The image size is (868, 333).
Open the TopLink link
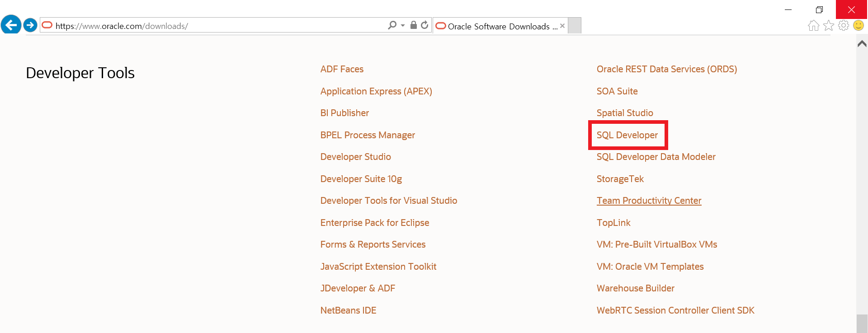(613, 223)
